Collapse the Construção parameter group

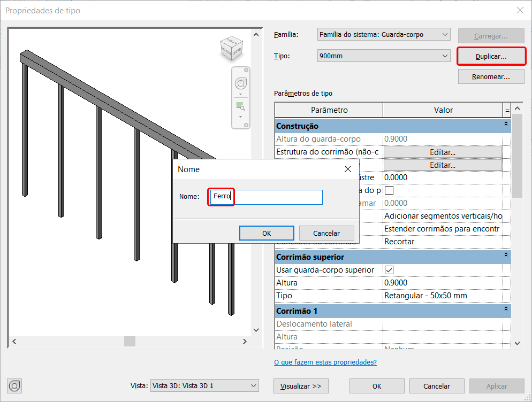(x=506, y=126)
